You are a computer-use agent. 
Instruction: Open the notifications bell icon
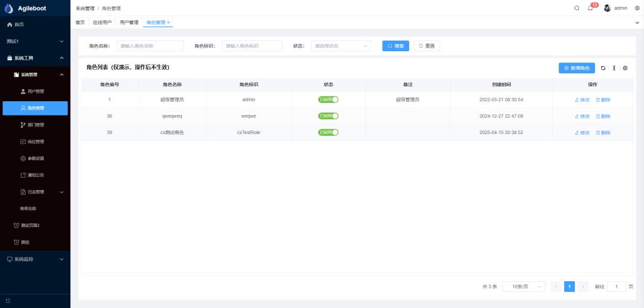[x=590, y=8]
